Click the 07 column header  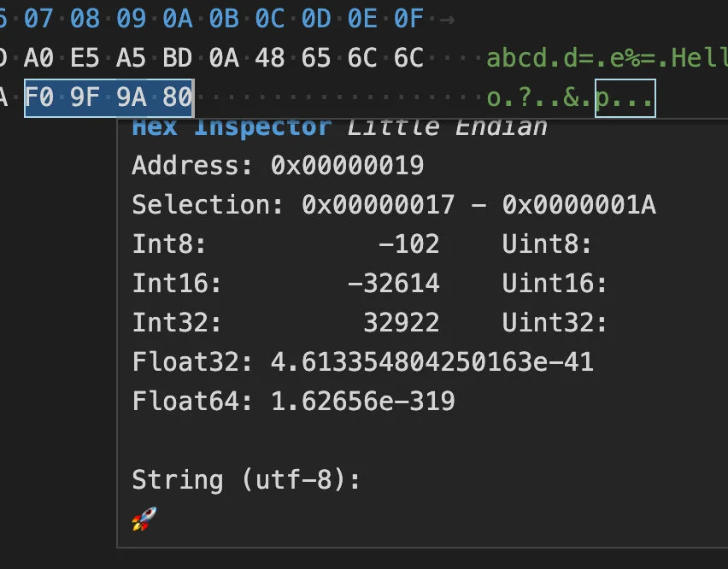[x=39, y=16]
